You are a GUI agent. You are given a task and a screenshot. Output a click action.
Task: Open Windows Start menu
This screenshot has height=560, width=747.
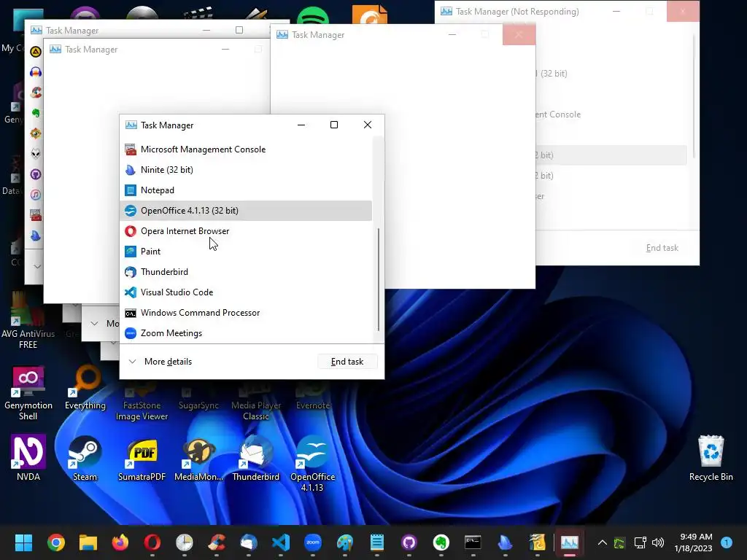23,542
